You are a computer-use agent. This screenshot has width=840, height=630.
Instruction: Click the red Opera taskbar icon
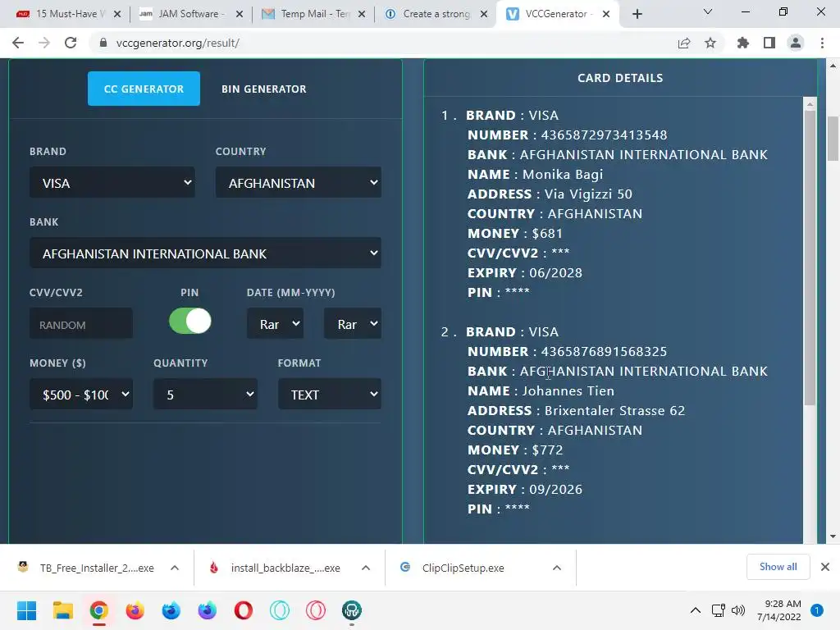click(x=243, y=610)
